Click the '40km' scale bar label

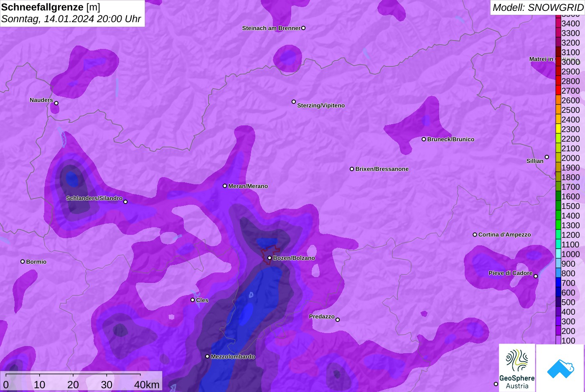(x=147, y=384)
